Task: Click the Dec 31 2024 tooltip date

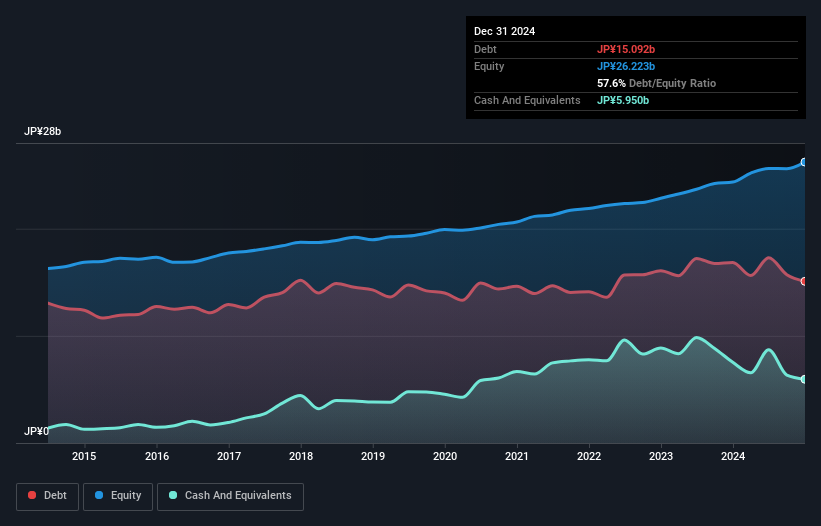Action: (504, 31)
